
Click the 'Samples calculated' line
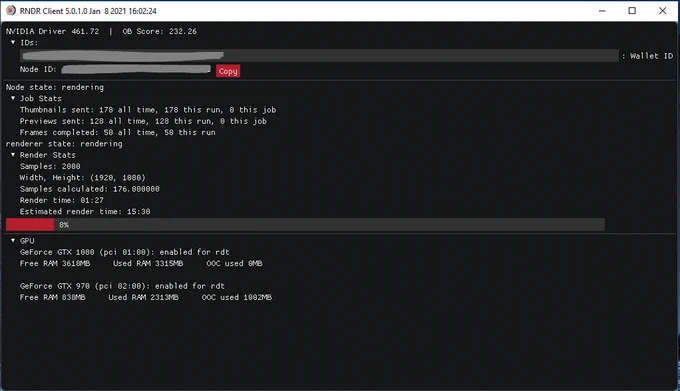pos(90,189)
